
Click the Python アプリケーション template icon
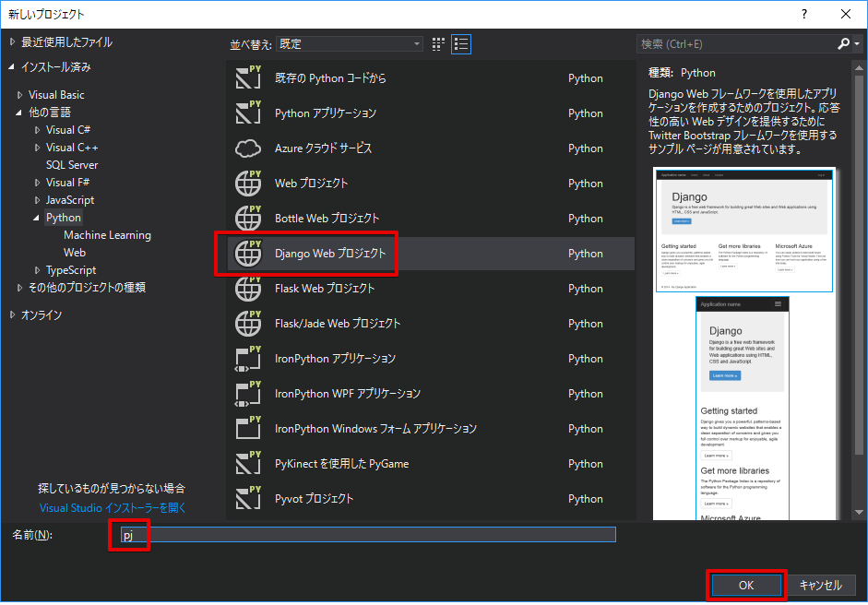pos(248,113)
